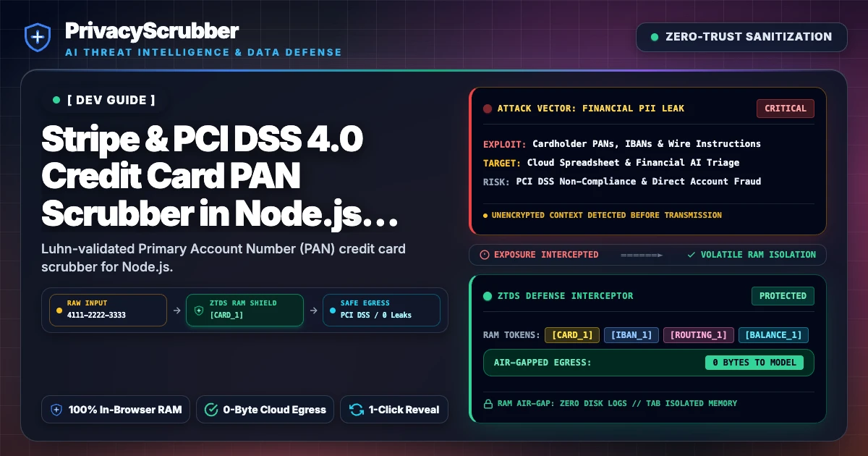Click the shield icon in ZTDS RAM SHIELD
This screenshot has height=456, width=868.
tap(199, 310)
